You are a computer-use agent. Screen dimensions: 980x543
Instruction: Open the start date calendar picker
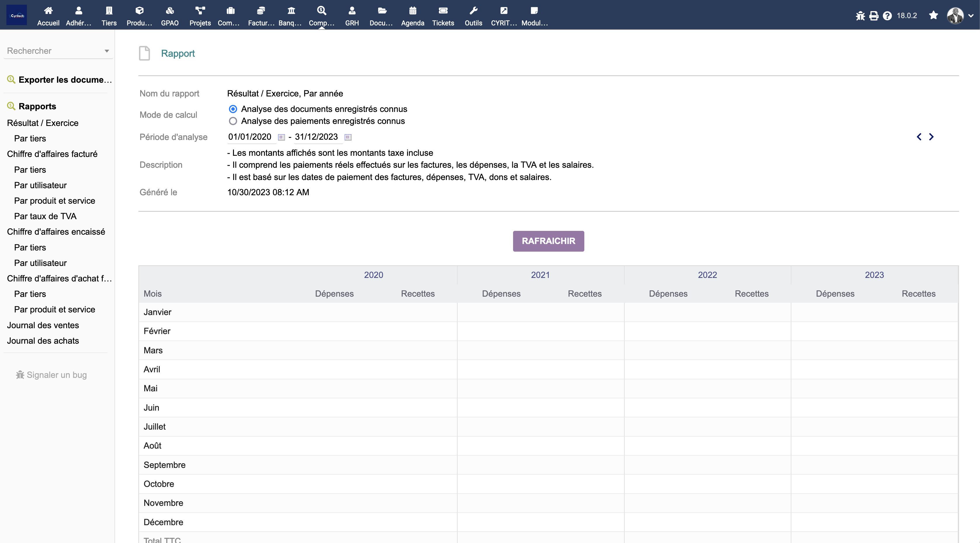click(x=281, y=137)
